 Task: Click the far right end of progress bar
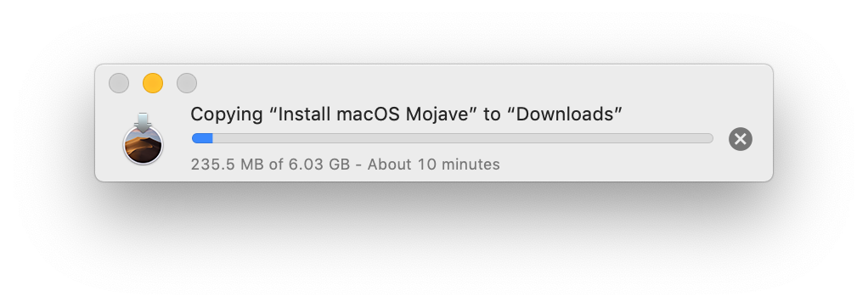click(x=708, y=138)
